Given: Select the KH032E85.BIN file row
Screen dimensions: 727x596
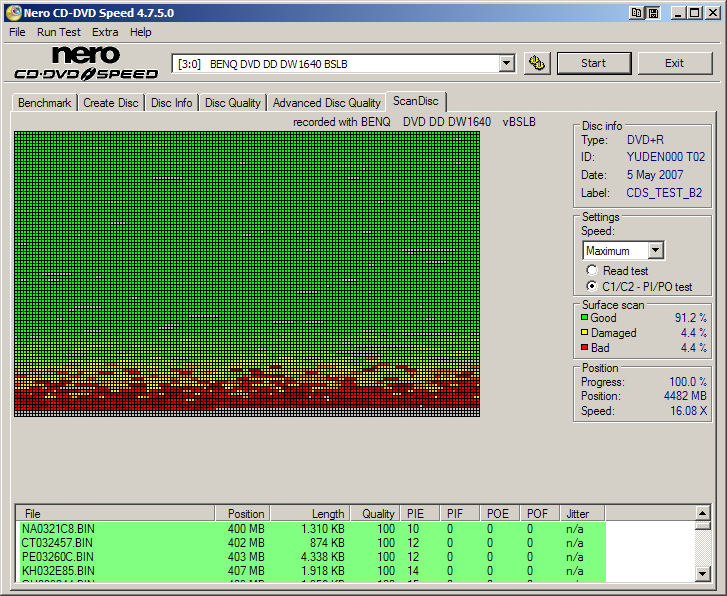Looking at the screenshot, I should click(312, 570).
